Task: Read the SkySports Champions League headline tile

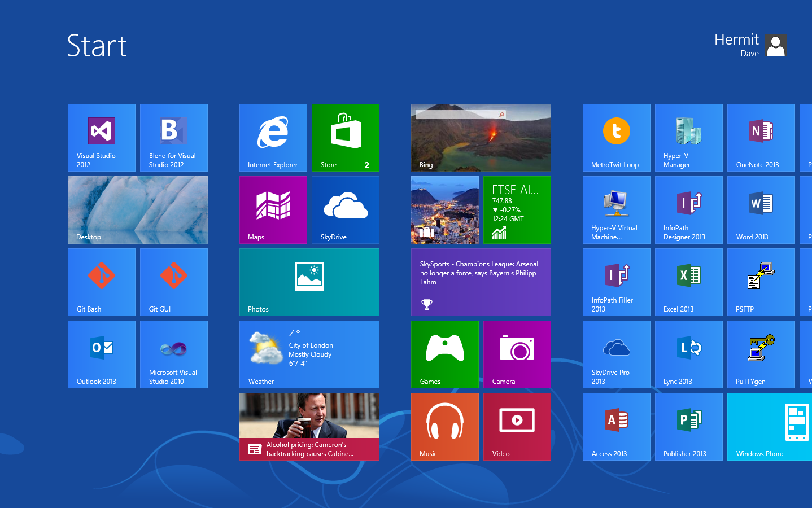Action: pos(481,282)
